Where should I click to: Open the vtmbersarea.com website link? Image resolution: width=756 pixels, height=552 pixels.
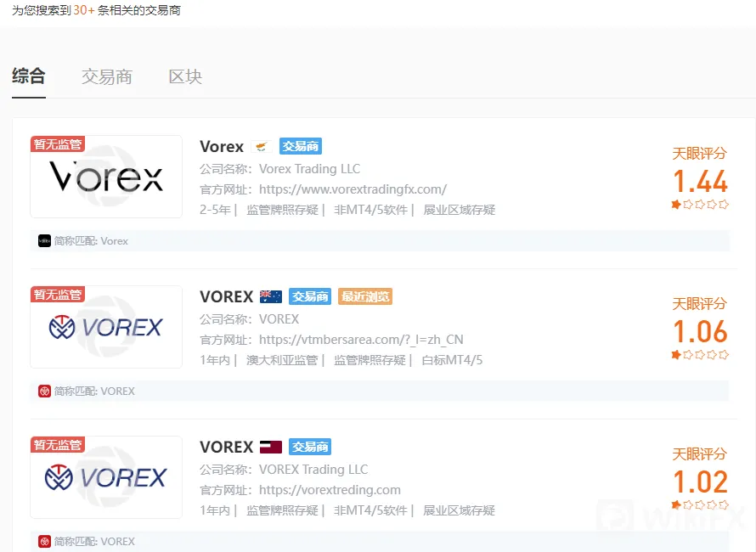361,340
